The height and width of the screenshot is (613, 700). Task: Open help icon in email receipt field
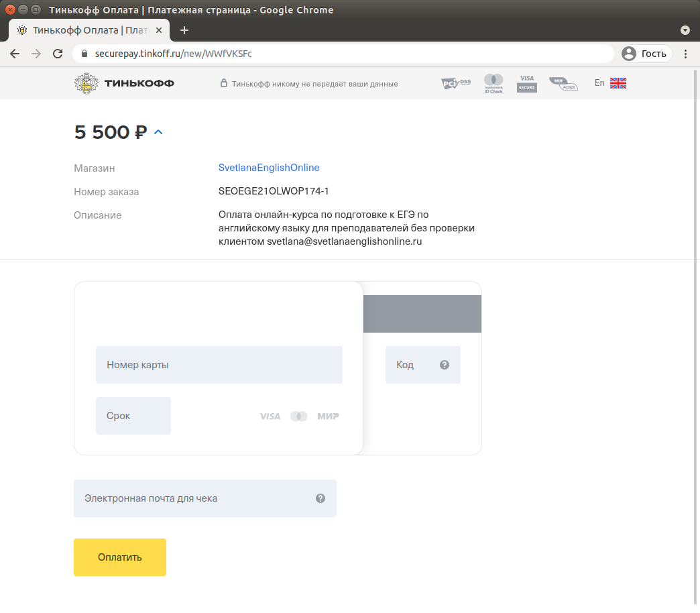[320, 498]
